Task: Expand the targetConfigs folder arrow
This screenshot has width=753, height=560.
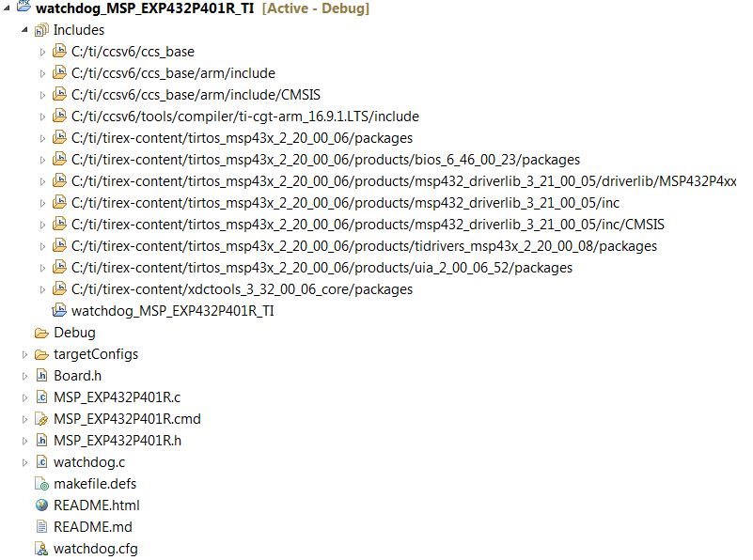Action: 24,354
